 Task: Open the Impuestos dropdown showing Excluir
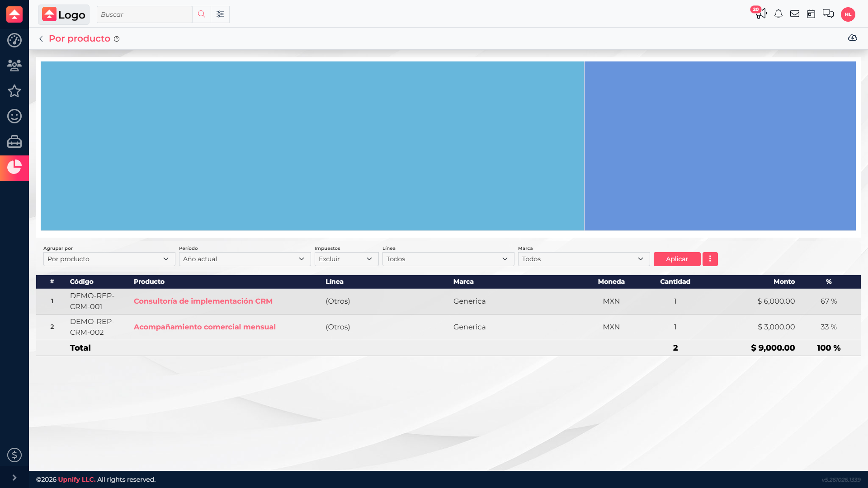(346, 259)
